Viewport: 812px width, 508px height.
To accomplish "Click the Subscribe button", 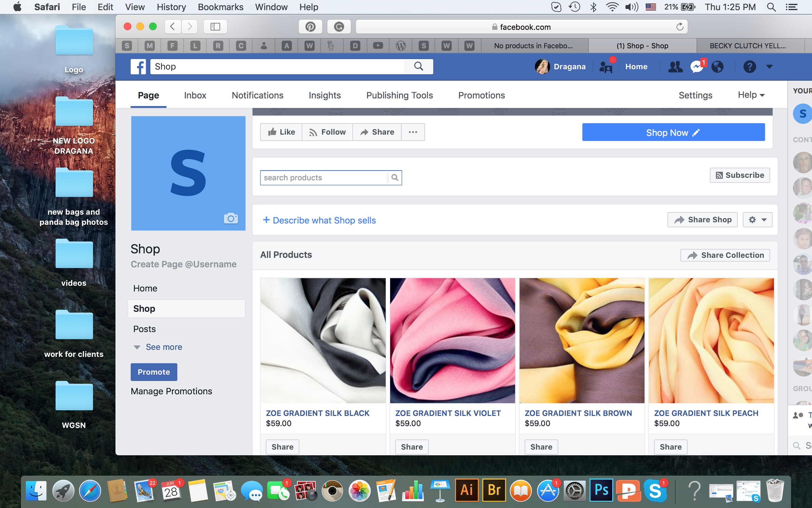I will 740,175.
